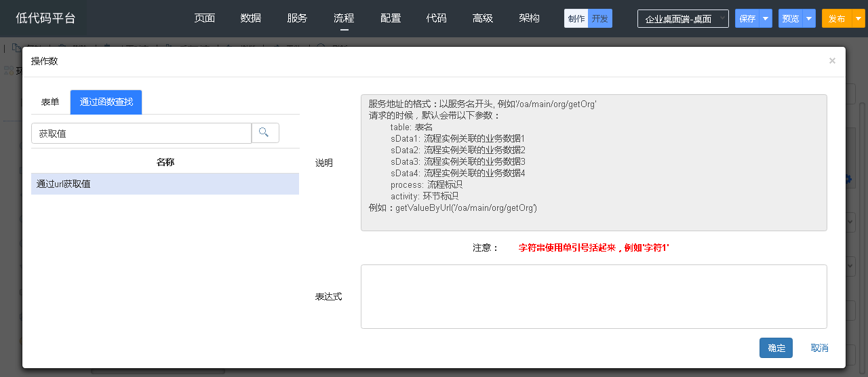Switch to the 表单 tab
The image size is (868, 377).
tap(50, 102)
